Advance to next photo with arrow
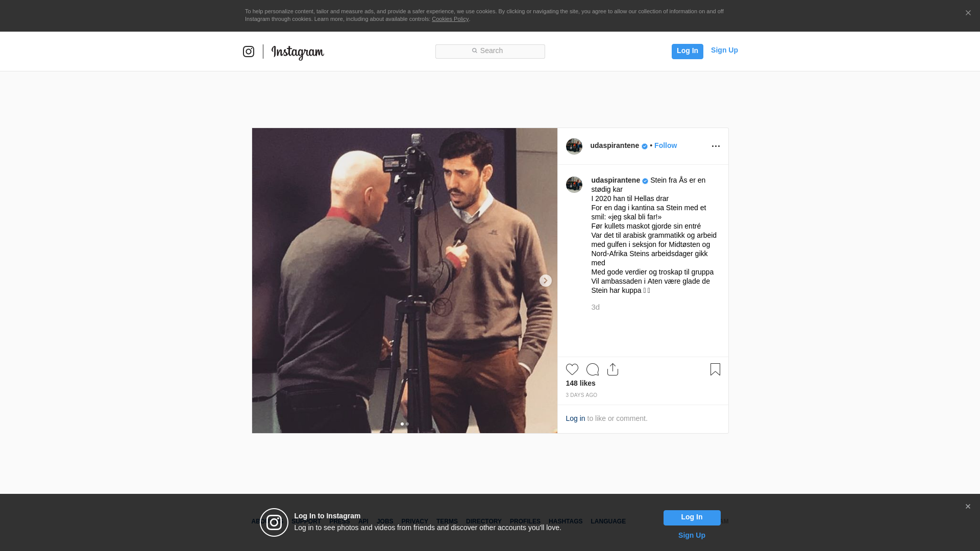This screenshot has height=551, width=980. pyautogui.click(x=545, y=281)
